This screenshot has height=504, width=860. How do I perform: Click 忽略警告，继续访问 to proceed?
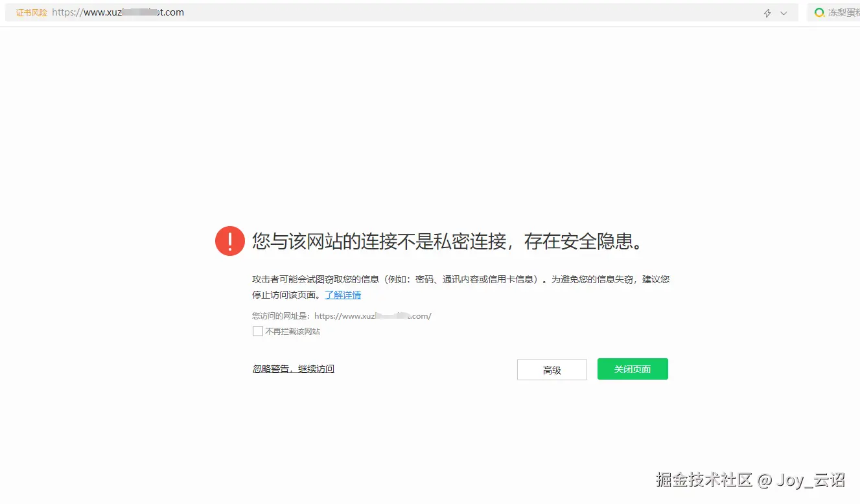tap(293, 368)
